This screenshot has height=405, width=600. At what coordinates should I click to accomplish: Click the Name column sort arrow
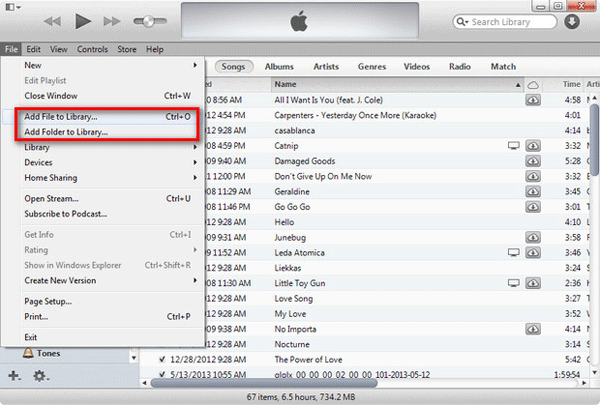[518, 85]
